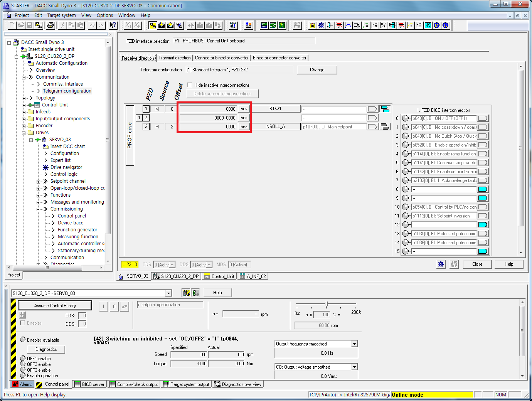Click the New project toolbar icon
532x401 pixels.
[12, 25]
